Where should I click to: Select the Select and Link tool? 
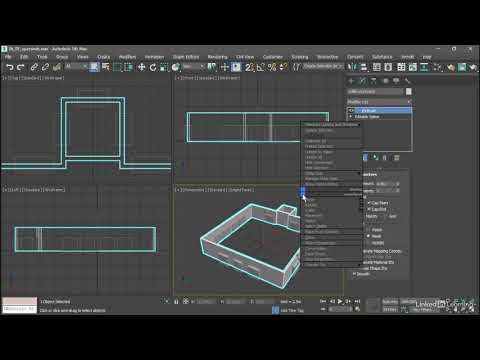click(34, 67)
